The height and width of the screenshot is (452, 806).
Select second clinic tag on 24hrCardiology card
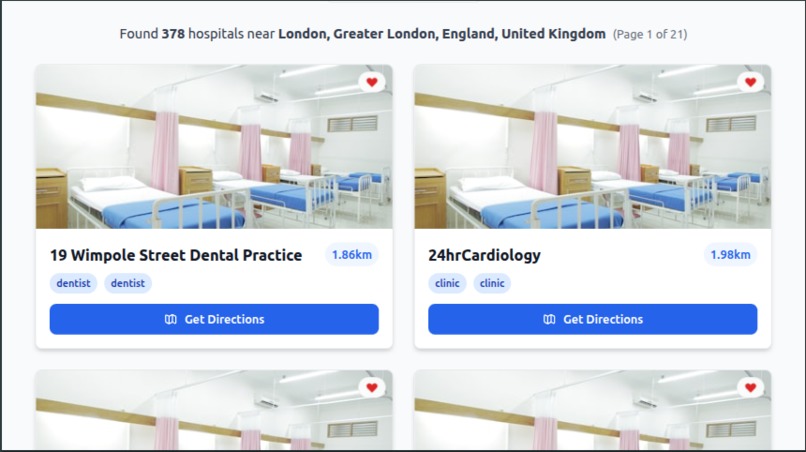coord(492,283)
